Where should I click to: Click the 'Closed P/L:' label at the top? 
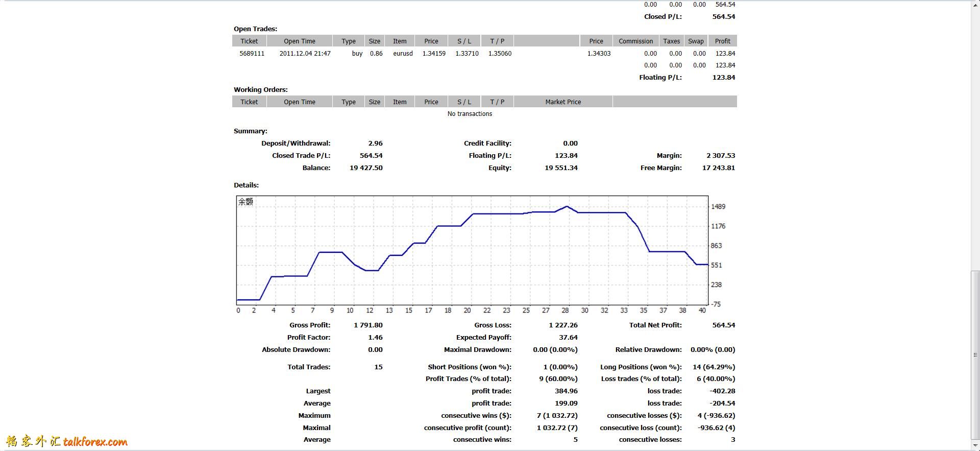pyautogui.click(x=663, y=16)
